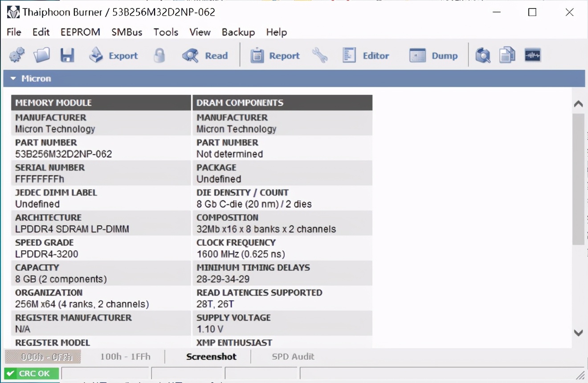Click 'Micron Technology' under DRAM COMPONENTS manufacturer

coord(237,129)
